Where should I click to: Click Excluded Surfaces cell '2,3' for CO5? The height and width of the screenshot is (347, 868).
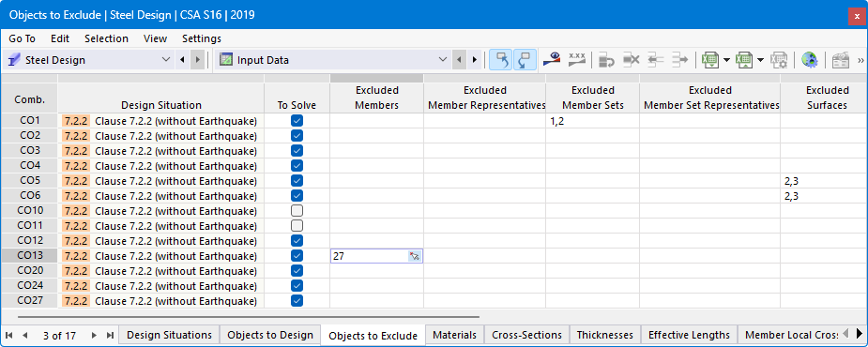(x=824, y=181)
